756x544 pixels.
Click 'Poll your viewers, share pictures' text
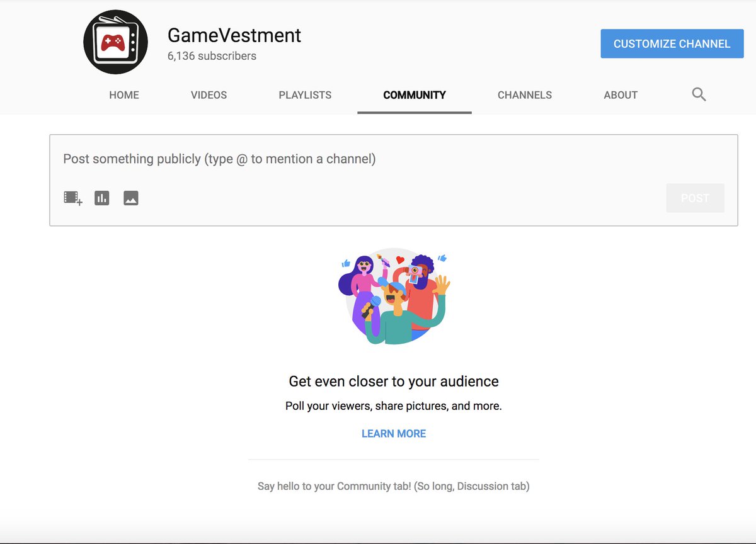pyautogui.click(x=394, y=406)
